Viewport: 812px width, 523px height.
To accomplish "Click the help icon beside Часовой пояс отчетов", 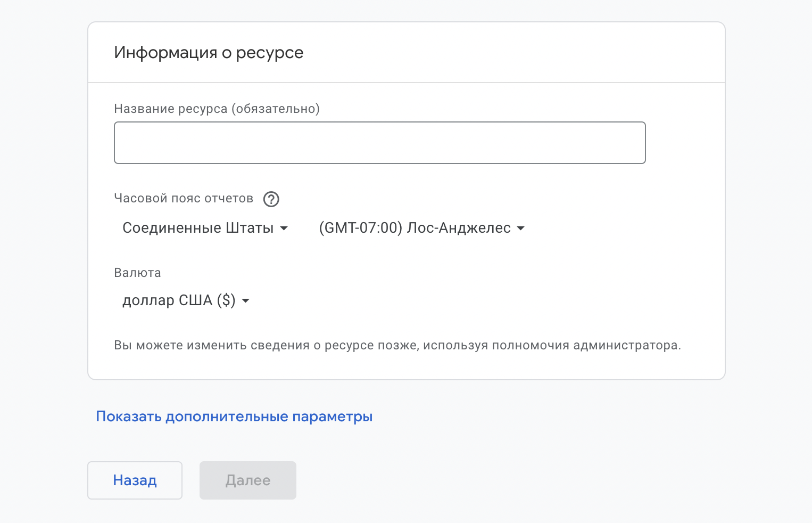I will click(x=271, y=199).
